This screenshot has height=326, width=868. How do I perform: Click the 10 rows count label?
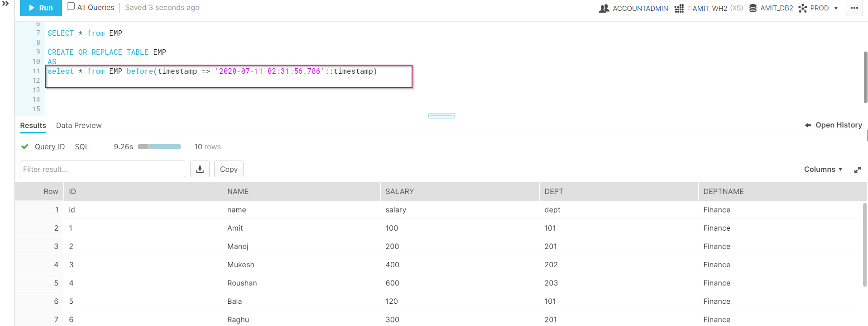tap(207, 146)
